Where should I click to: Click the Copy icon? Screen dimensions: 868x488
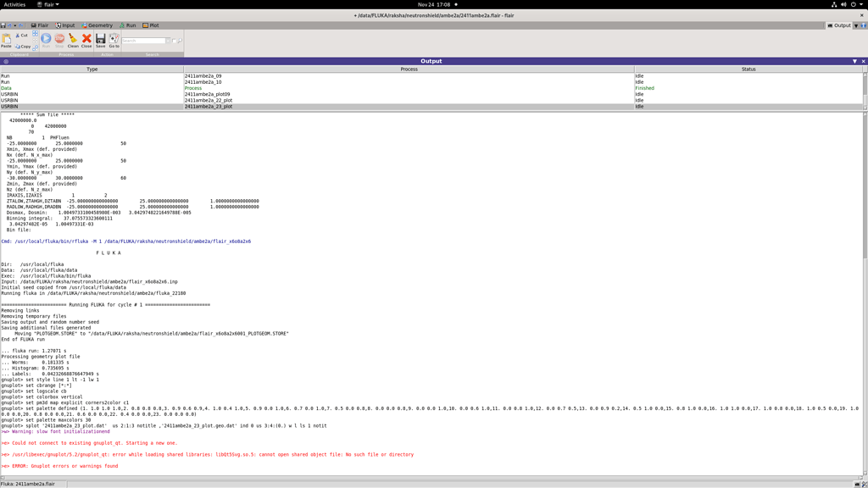pyautogui.click(x=19, y=47)
